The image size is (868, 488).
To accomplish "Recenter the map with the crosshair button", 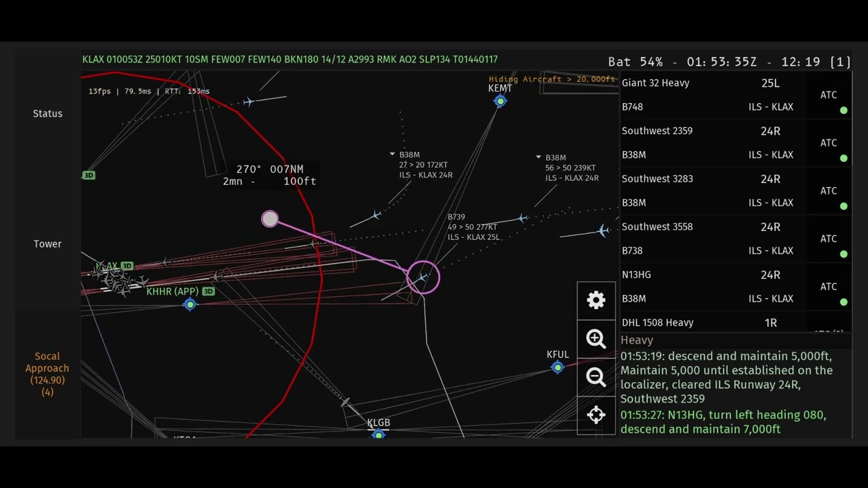I will [x=596, y=415].
